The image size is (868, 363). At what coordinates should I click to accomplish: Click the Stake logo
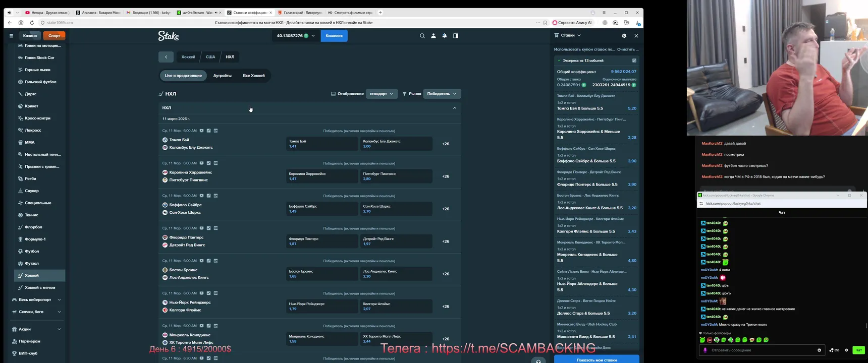pyautogui.click(x=169, y=36)
